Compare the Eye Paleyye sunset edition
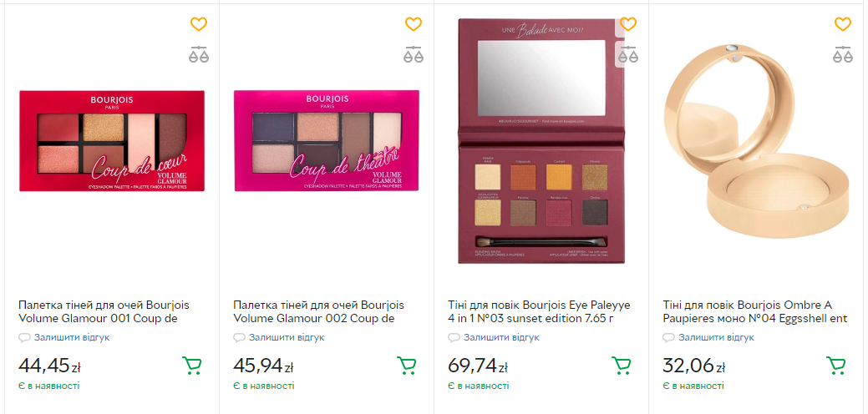Screen dimensions: 868x414 [x=628, y=54]
